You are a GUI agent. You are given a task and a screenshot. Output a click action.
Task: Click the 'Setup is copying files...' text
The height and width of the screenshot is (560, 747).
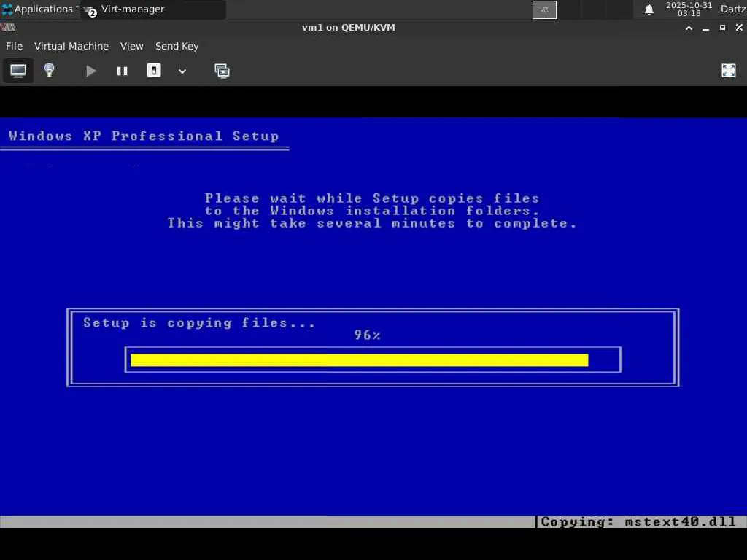click(199, 323)
